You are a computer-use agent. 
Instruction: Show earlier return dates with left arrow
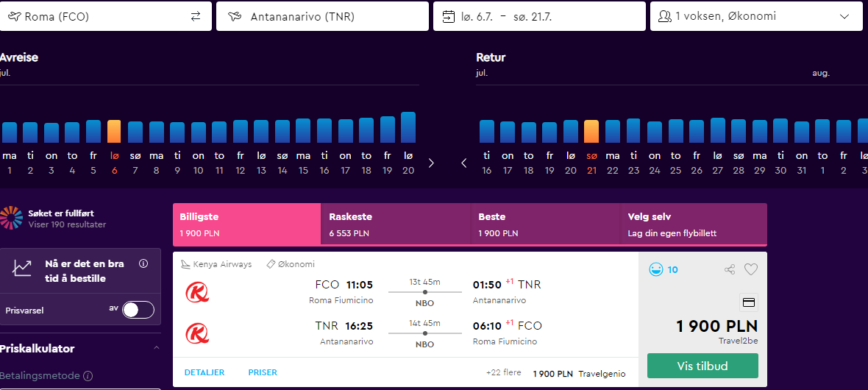464,163
